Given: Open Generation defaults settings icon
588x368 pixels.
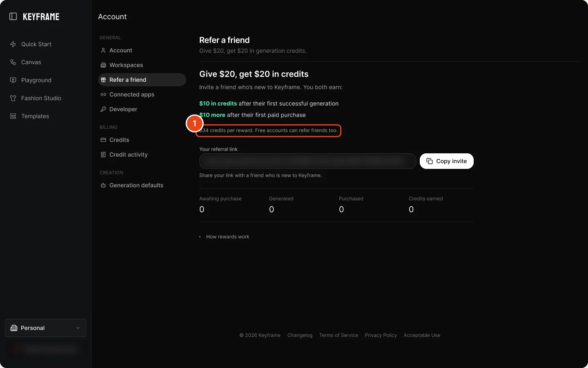Looking at the screenshot, I should pyautogui.click(x=103, y=185).
